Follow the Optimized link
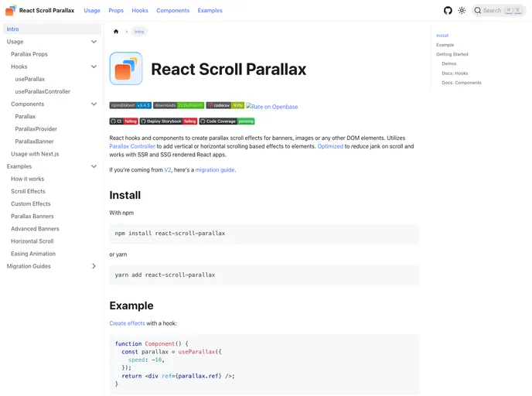 (330, 146)
